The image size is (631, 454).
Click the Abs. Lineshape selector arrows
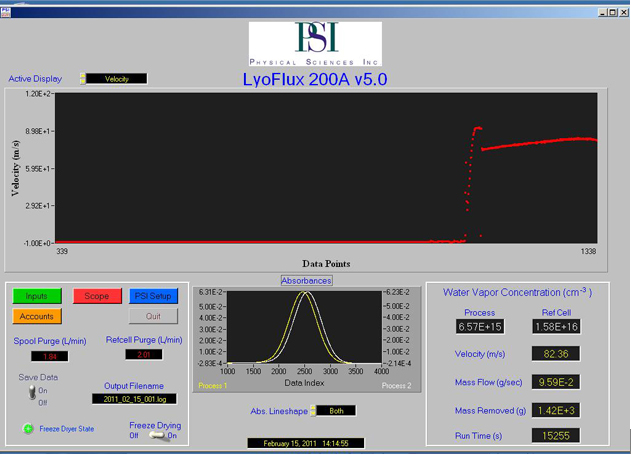(313, 411)
